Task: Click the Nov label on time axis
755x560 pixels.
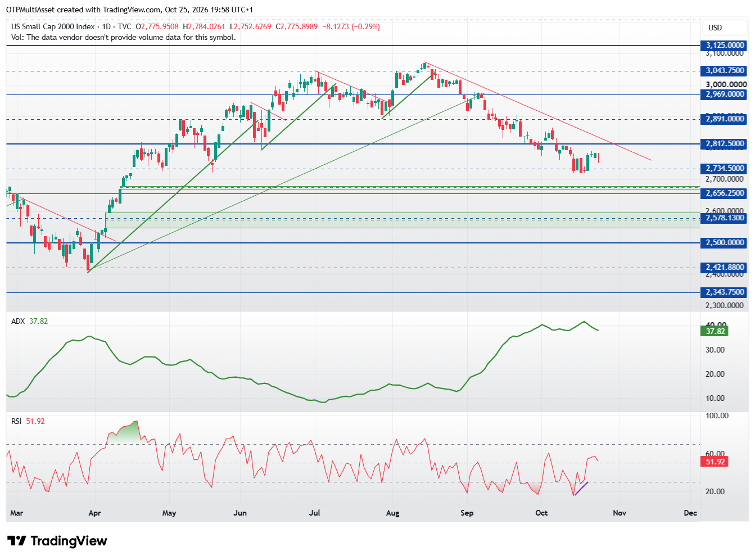Action: [x=620, y=513]
